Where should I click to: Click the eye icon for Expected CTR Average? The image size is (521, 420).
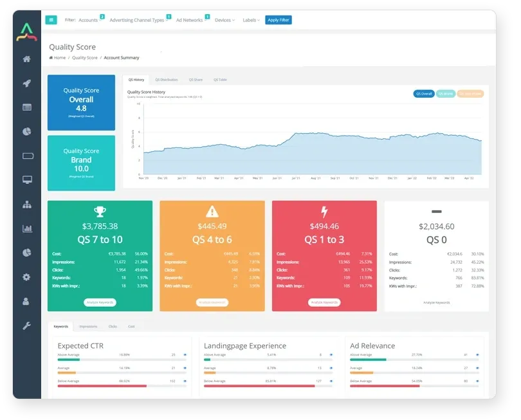185,368
